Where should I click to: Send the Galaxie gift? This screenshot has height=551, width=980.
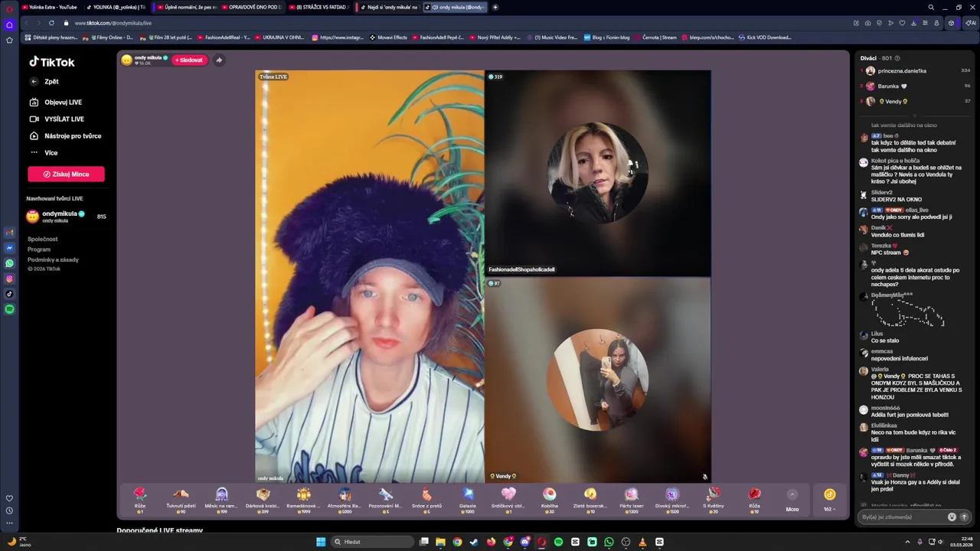point(468,499)
